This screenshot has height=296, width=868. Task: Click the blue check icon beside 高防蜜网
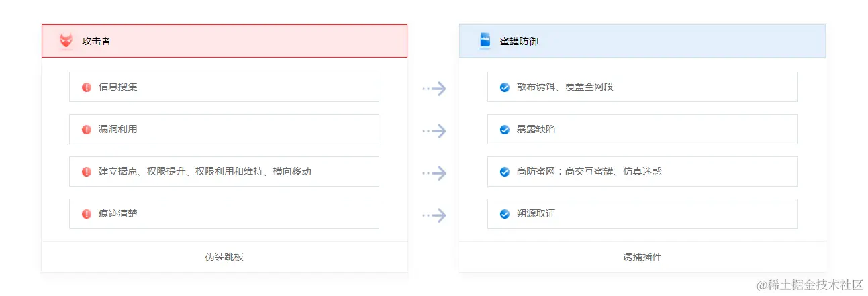tap(505, 172)
